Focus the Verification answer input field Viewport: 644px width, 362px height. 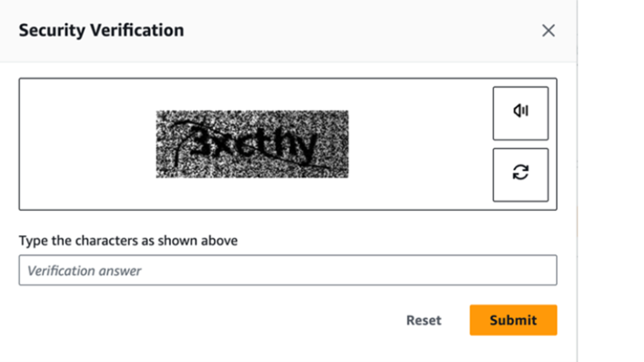[x=288, y=270]
